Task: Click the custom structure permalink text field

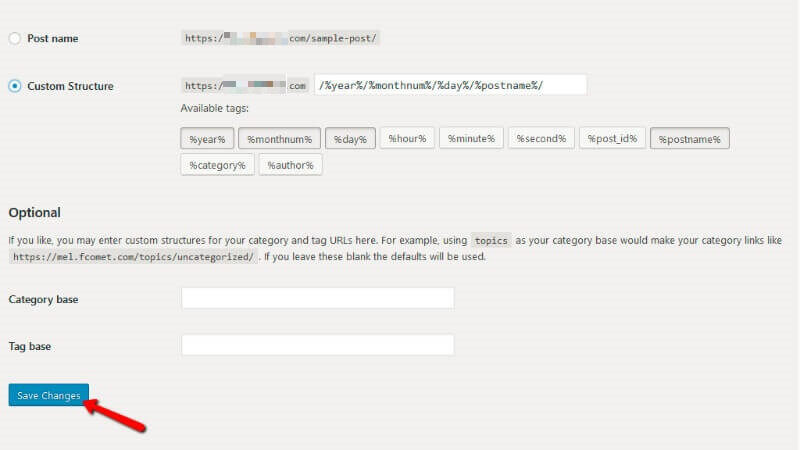Action: (451, 85)
